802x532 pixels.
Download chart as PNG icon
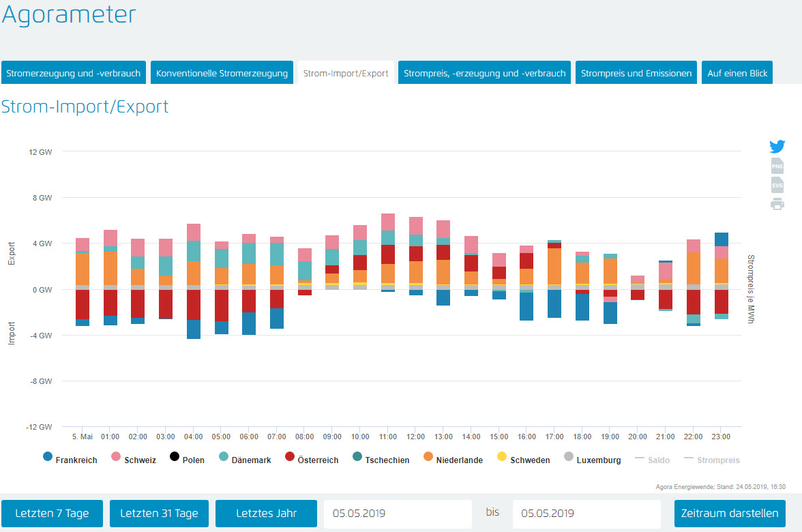[777, 166]
